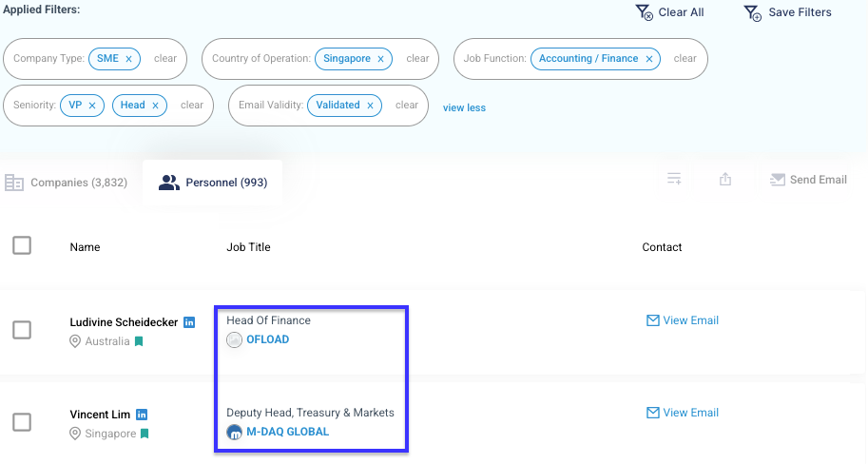Open Ludivine Scheidecker's LinkedIn icon

(189, 322)
